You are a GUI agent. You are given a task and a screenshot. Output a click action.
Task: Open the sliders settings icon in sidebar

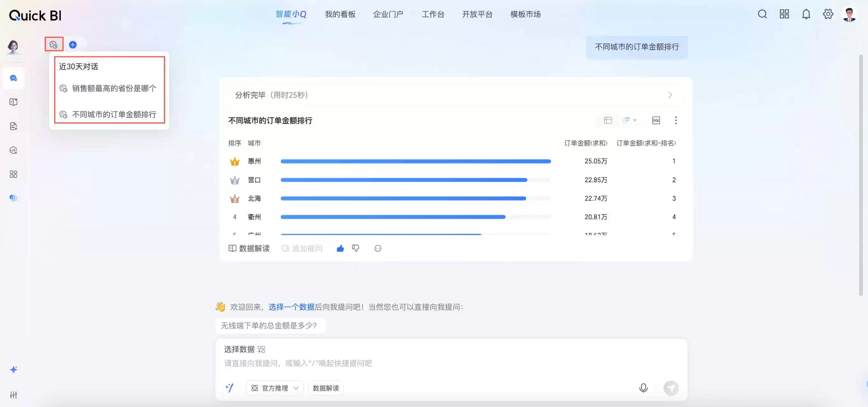[13, 395]
